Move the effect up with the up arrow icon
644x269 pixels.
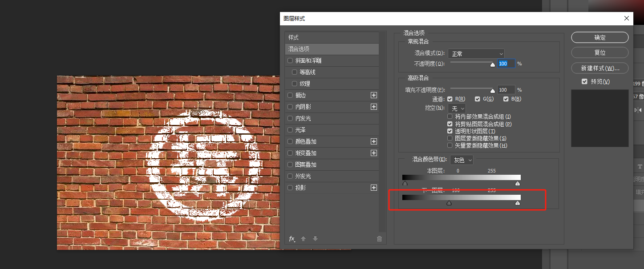pos(303,239)
